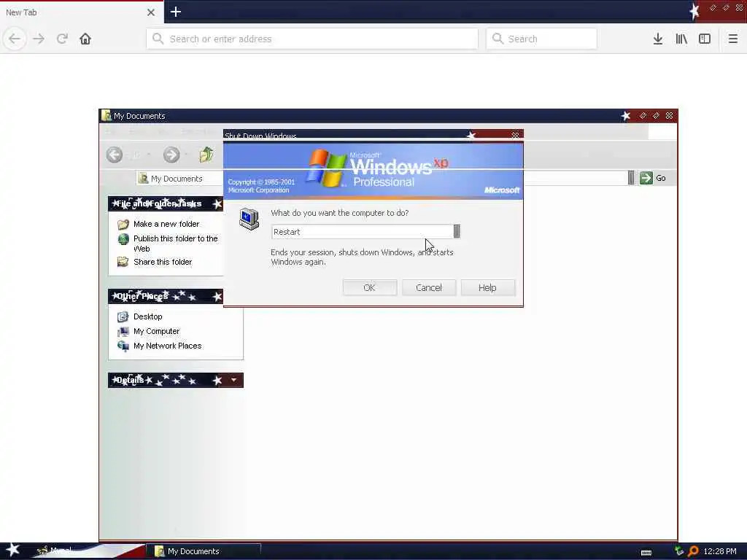Viewport: 747px width, 560px height.
Task: Click the network tray icon
Action: (x=679, y=551)
